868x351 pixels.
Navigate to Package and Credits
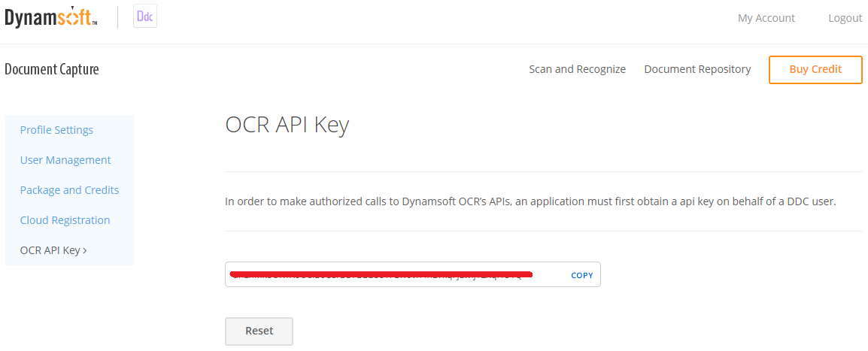(x=69, y=190)
